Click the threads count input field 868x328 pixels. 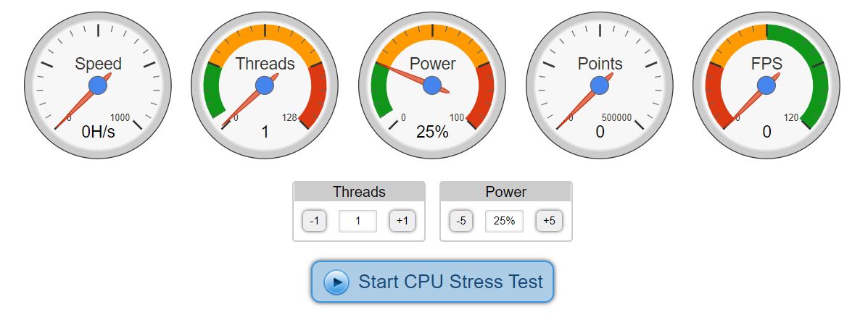pos(357,221)
